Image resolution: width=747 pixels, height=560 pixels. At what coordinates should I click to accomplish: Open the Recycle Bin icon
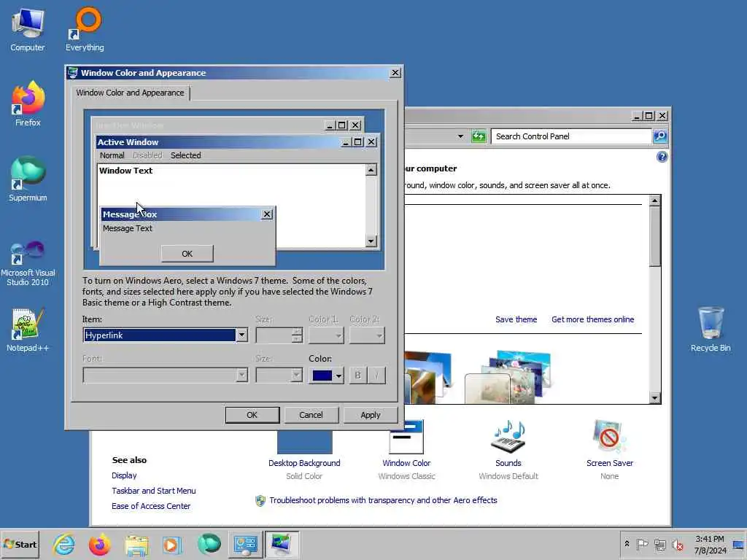coord(711,330)
